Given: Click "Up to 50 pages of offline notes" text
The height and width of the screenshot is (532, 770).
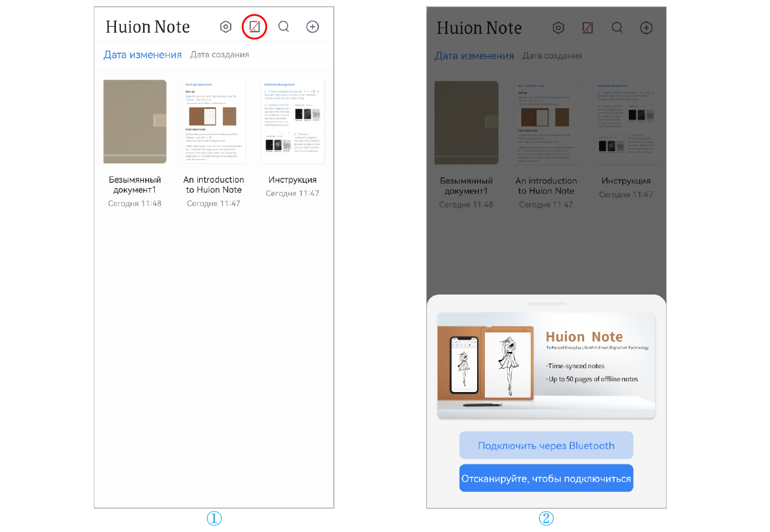Looking at the screenshot, I should point(592,379).
